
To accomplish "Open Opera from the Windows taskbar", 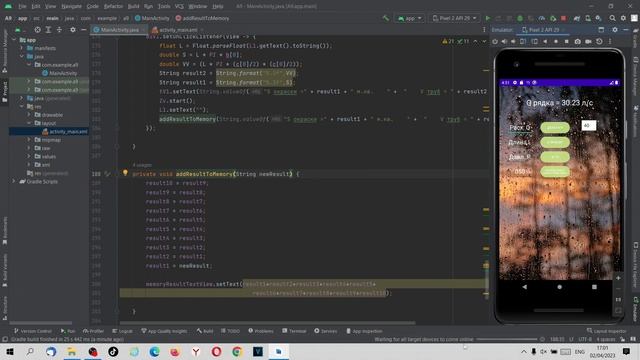I will click(x=216, y=351).
